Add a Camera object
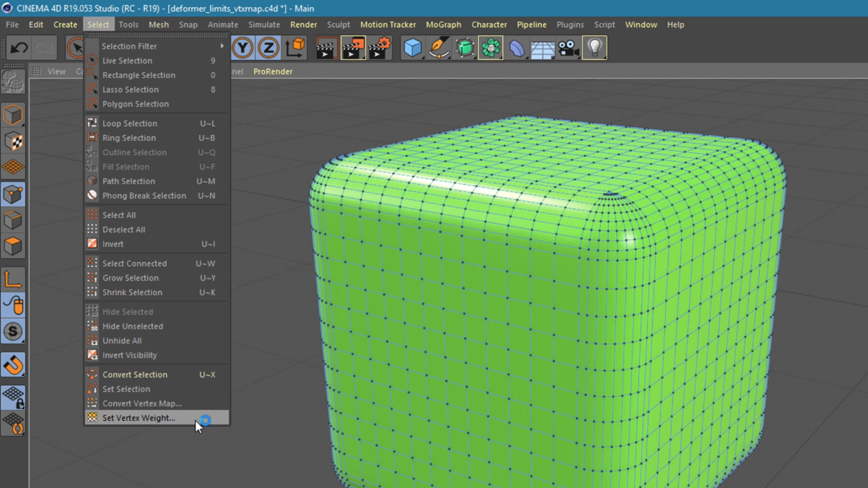 (x=569, y=47)
